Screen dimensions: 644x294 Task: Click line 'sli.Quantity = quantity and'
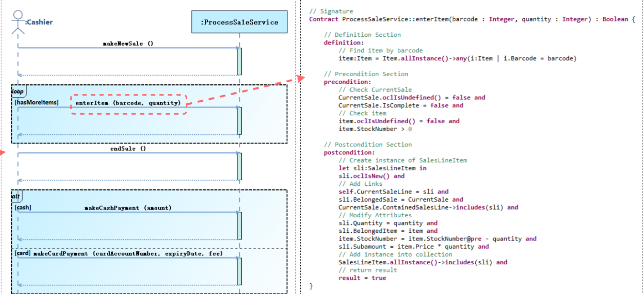pyautogui.click(x=388, y=223)
